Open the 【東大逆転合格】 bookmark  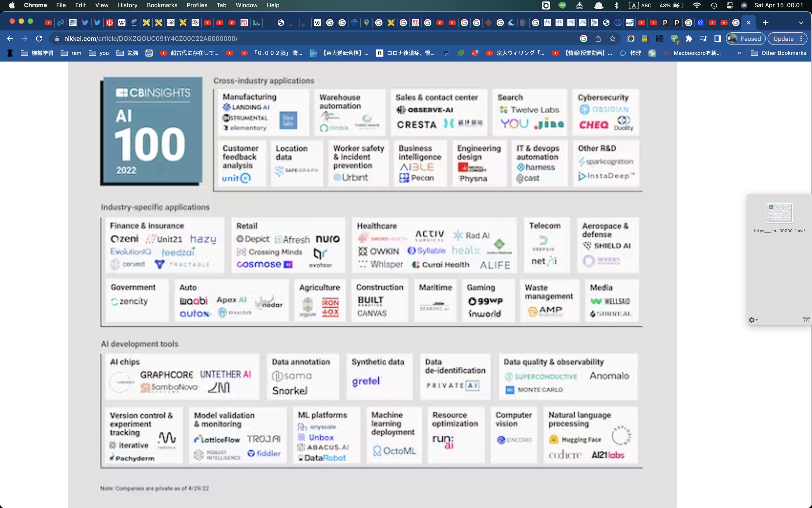point(339,53)
